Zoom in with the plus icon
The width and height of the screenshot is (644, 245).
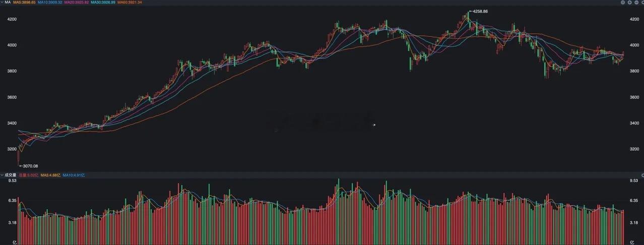point(629,3)
